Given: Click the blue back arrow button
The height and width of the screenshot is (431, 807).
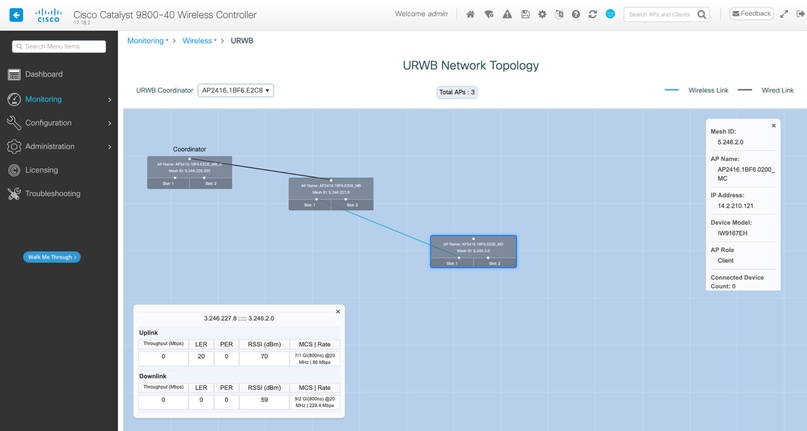Looking at the screenshot, I should coord(16,15).
